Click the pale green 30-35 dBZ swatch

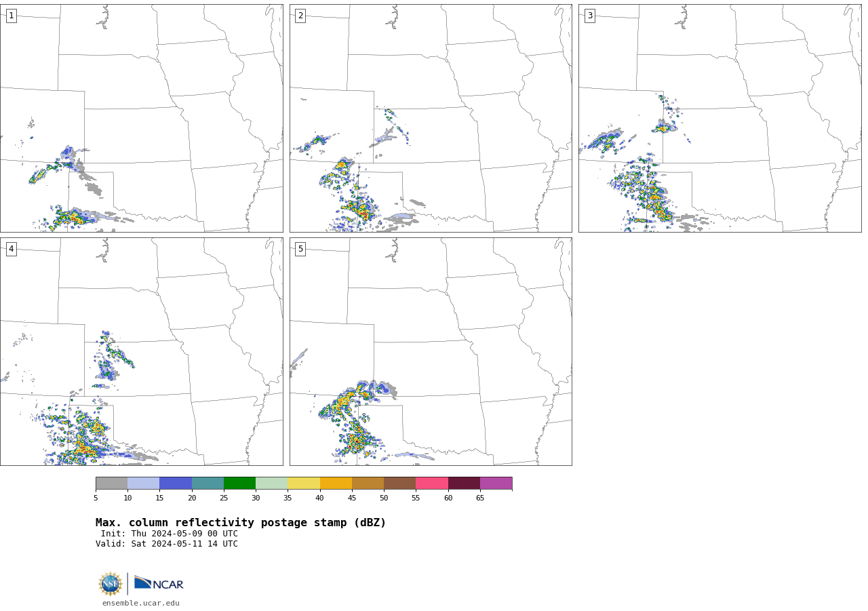pyautogui.click(x=271, y=483)
